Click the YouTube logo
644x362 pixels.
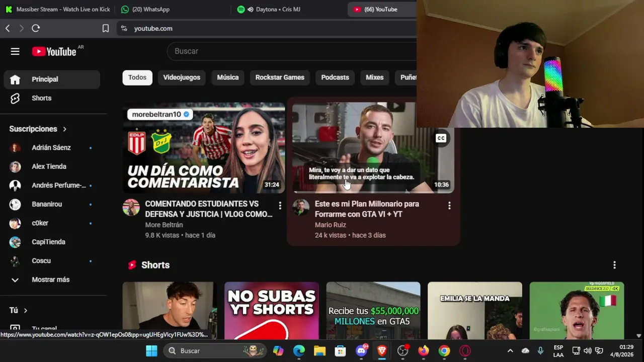click(54, 51)
